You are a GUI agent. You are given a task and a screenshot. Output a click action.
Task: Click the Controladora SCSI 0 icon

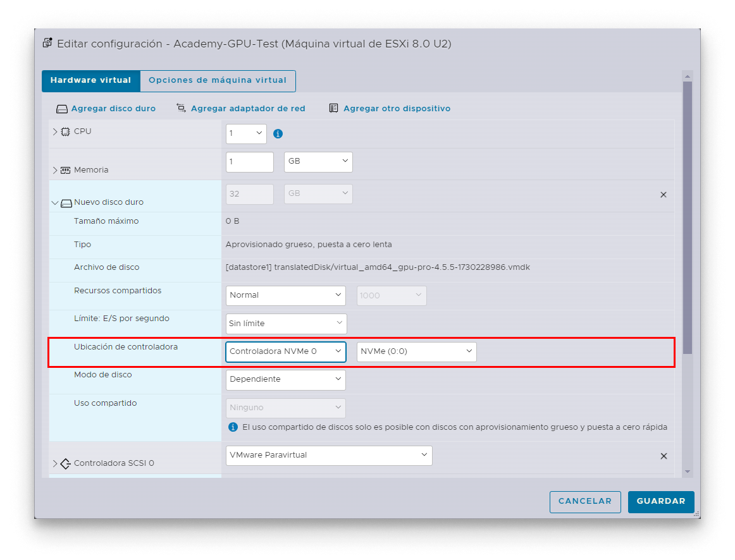[x=66, y=463]
